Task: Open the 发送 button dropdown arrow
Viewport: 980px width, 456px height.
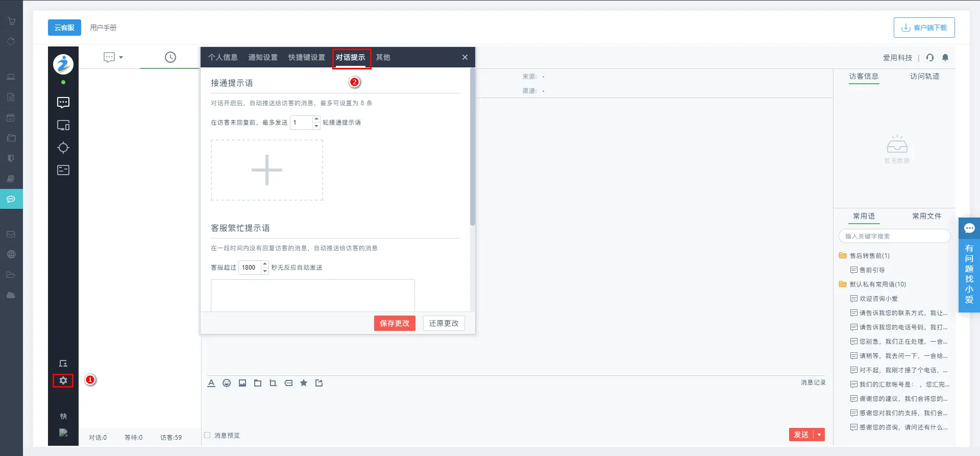Action: point(819,435)
